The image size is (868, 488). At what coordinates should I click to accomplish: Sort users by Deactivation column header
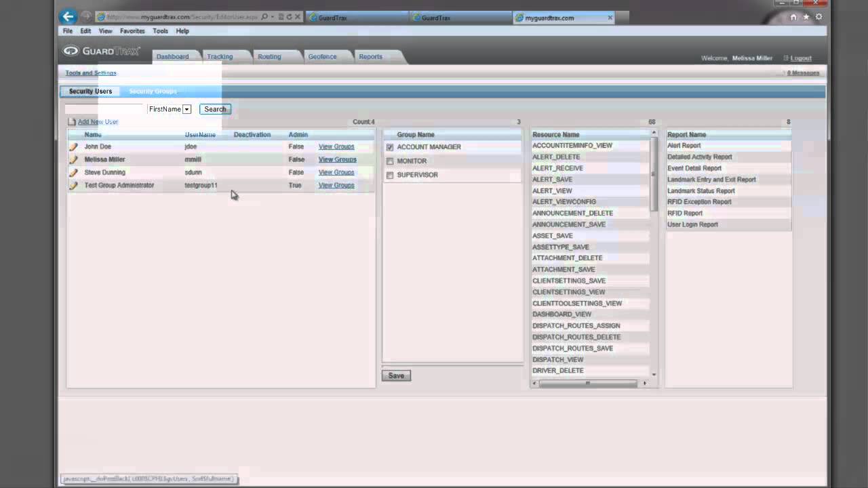[x=252, y=135]
